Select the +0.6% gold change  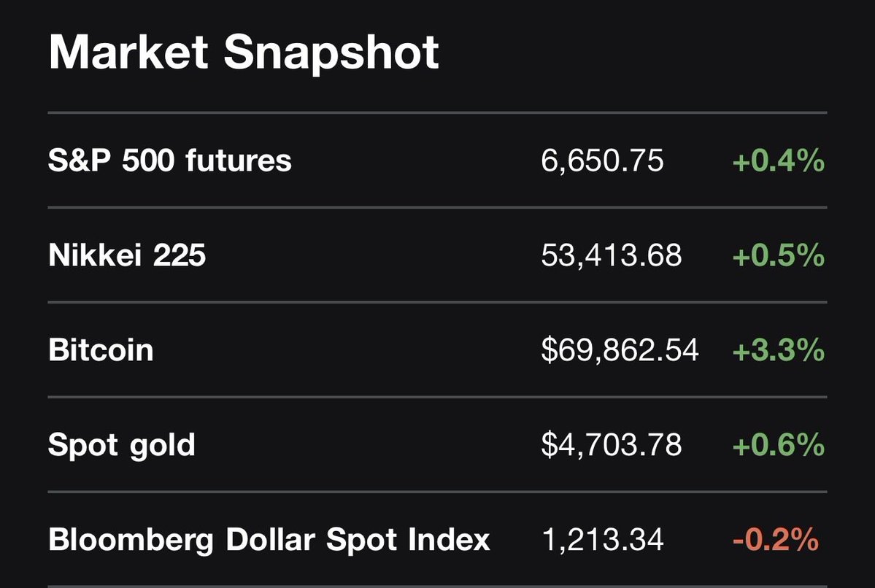[x=778, y=445]
